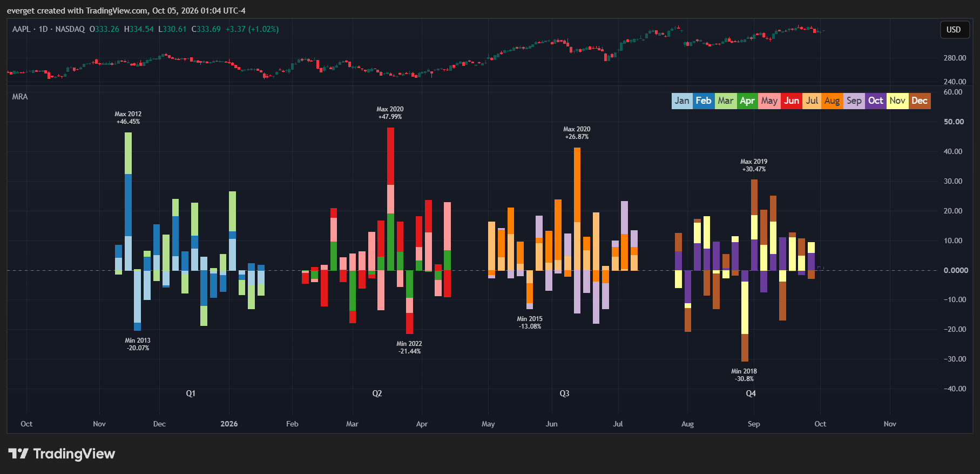Click the Max 2012 +46.45% label
This screenshot has width=980, height=474.
pos(128,118)
